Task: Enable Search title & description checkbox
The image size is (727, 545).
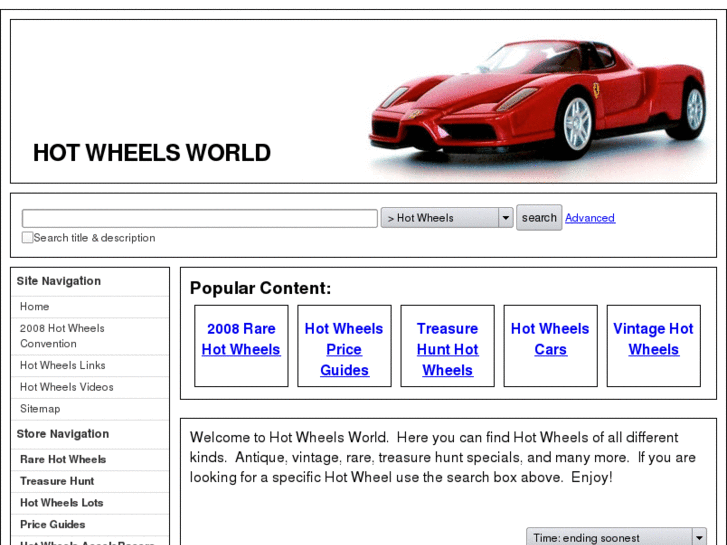Action: (x=27, y=237)
